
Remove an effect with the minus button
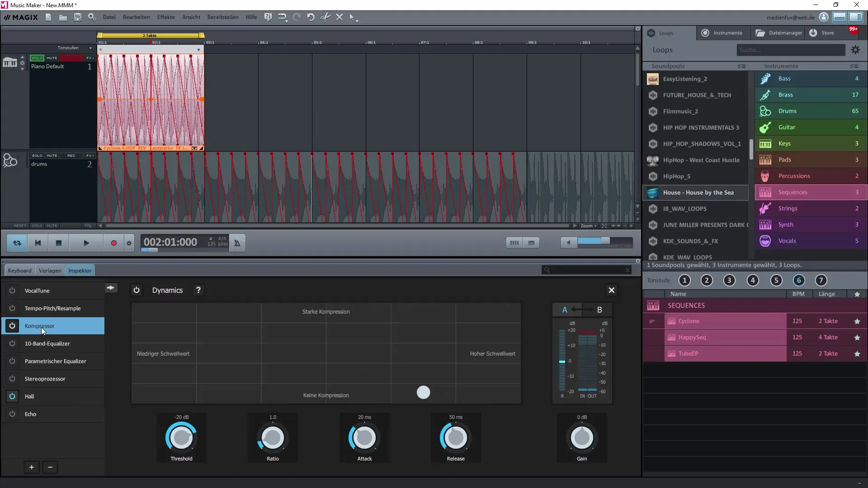click(50, 467)
